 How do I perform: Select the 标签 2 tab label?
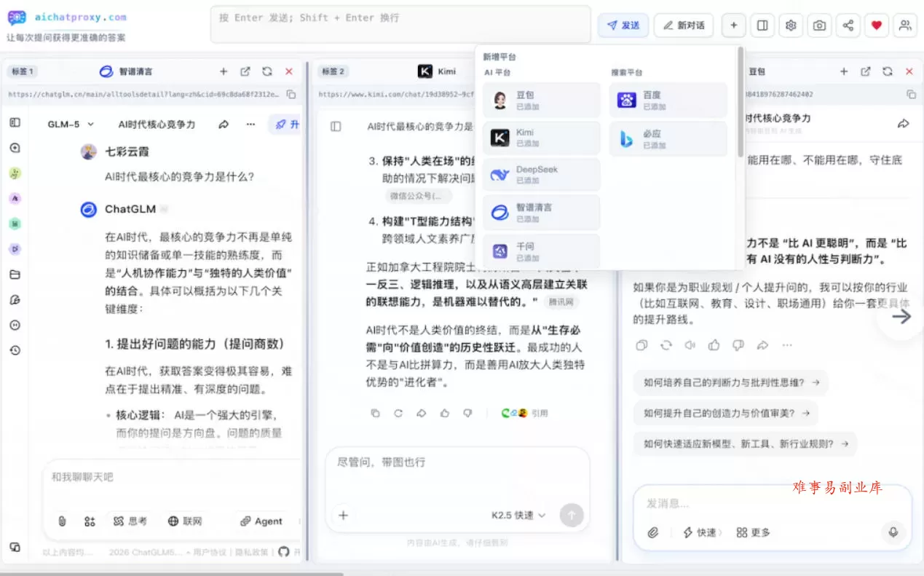coord(333,71)
